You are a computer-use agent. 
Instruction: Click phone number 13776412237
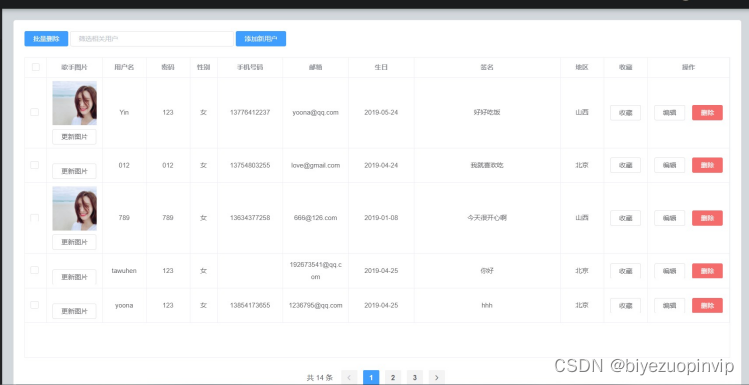(x=250, y=113)
